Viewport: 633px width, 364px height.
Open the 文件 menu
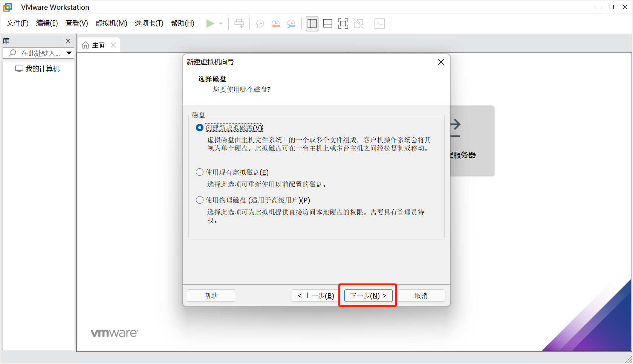point(17,23)
